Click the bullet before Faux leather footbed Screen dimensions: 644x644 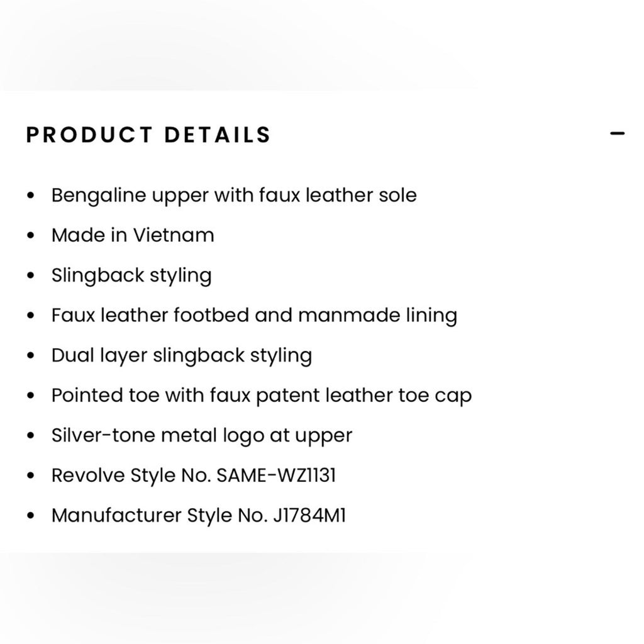30,316
